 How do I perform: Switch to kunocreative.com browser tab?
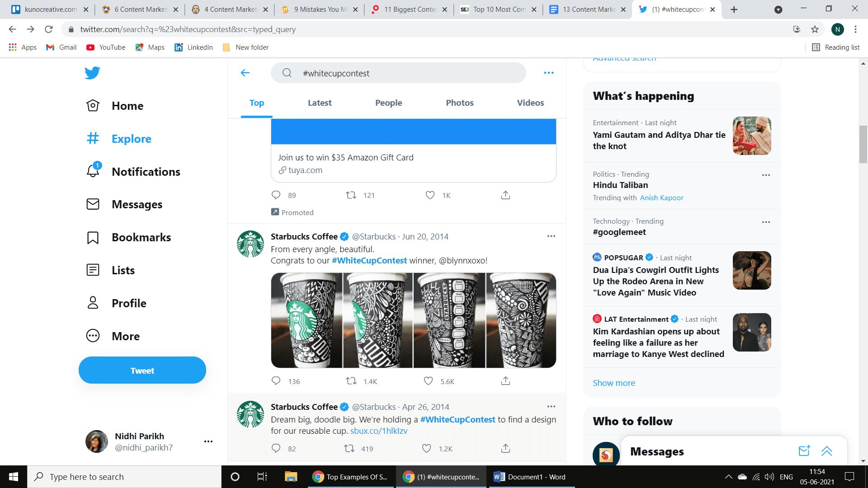tap(50, 9)
